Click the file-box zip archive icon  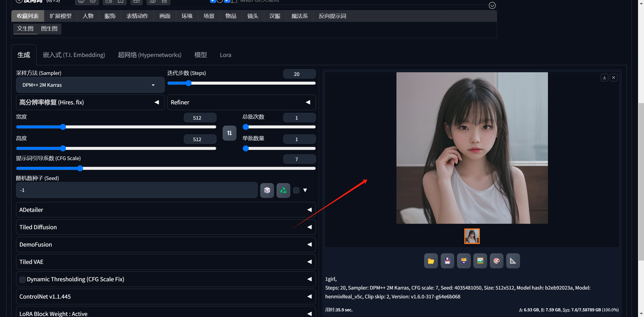click(x=464, y=261)
